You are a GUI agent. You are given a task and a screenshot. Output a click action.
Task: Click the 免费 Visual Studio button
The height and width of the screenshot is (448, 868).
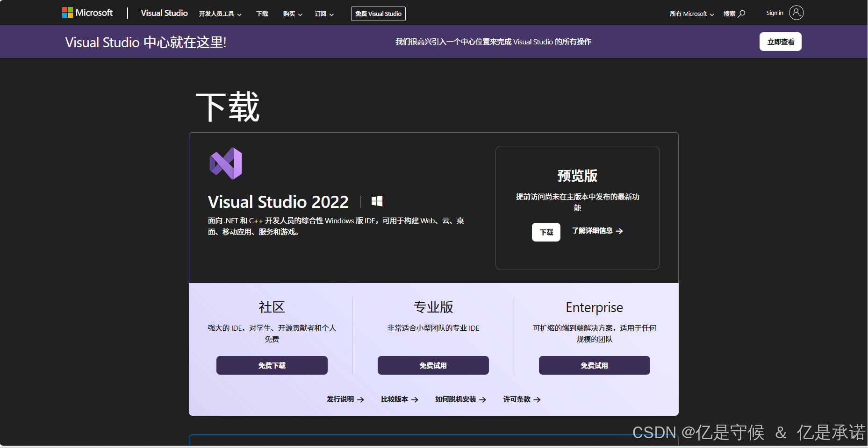point(378,14)
